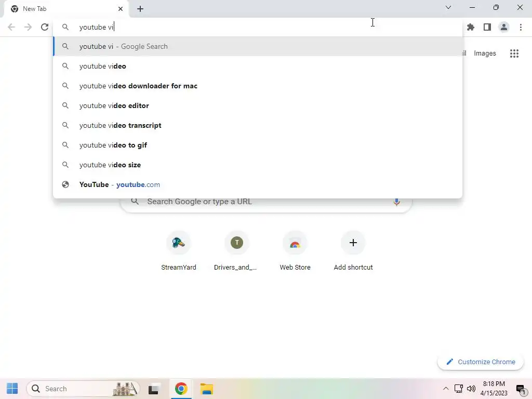Open the Windows Start menu
532x399 pixels.
point(12,389)
